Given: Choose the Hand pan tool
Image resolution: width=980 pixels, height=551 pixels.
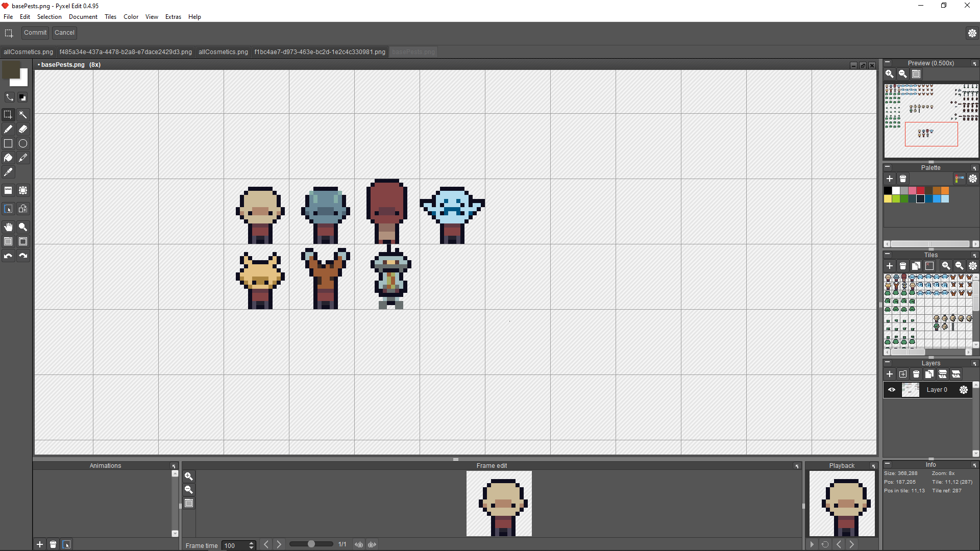Looking at the screenshot, I should click(8, 227).
